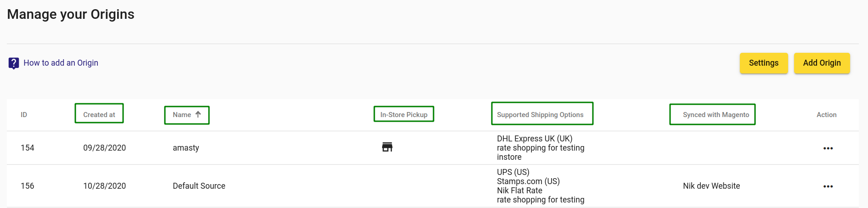Click the Add Origin button
868x208 pixels.
coord(822,63)
